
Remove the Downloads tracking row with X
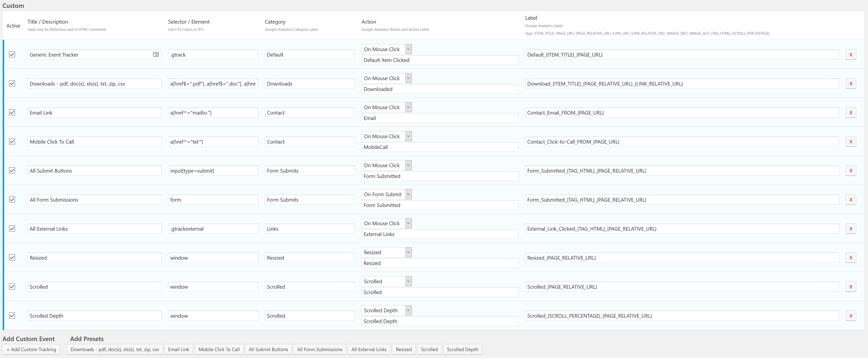tap(851, 84)
